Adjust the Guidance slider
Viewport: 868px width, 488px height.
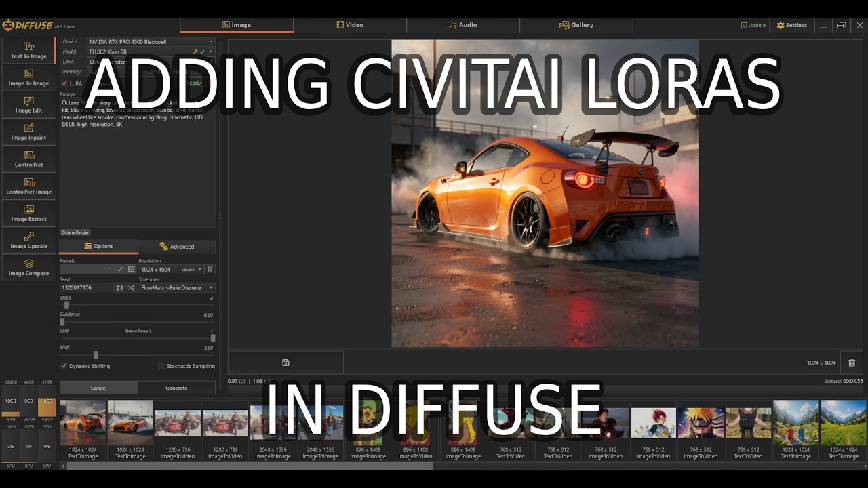pyautogui.click(x=137, y=321)
